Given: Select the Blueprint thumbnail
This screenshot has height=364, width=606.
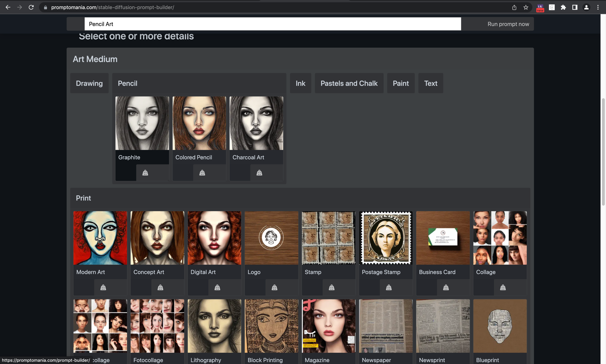Looking at the screenshot, I should click(500, 326).
